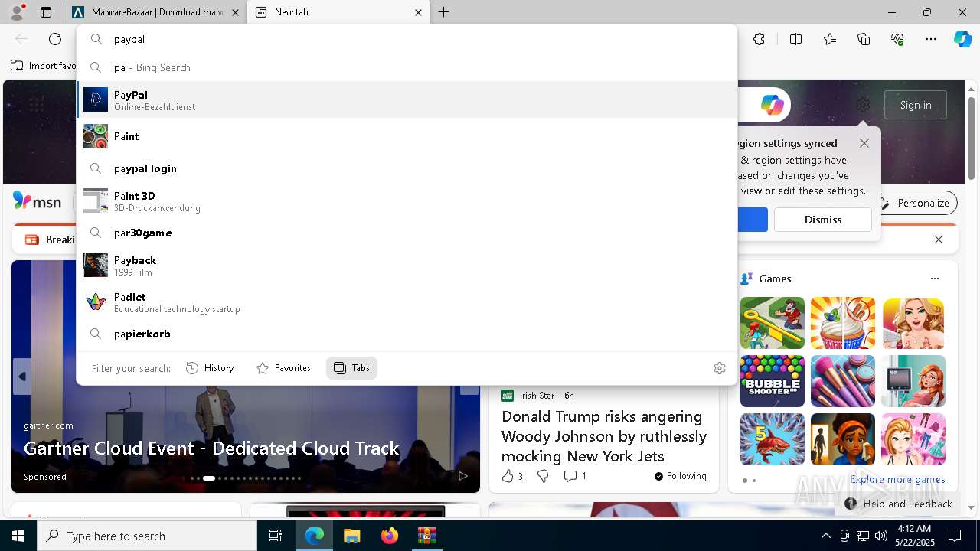This screenshot has height=551, width=980.
Task: Click the msn logo
Action: [37, 201]
